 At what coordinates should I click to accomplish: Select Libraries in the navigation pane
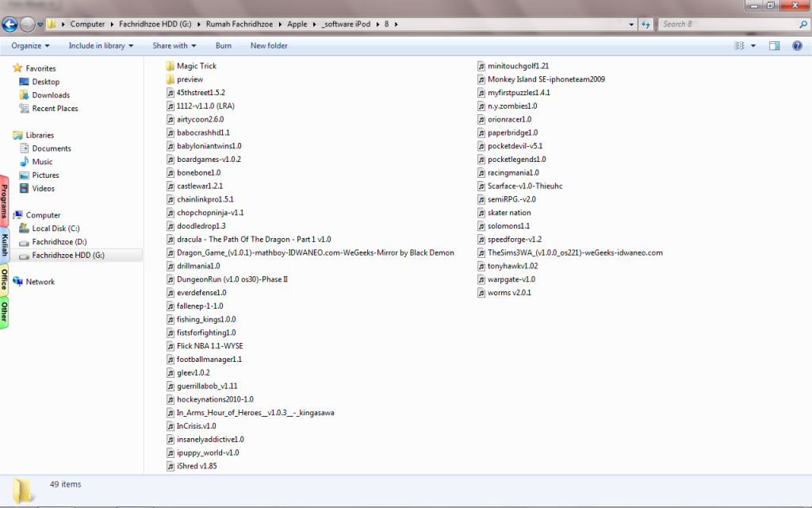(x=40, y=135)
